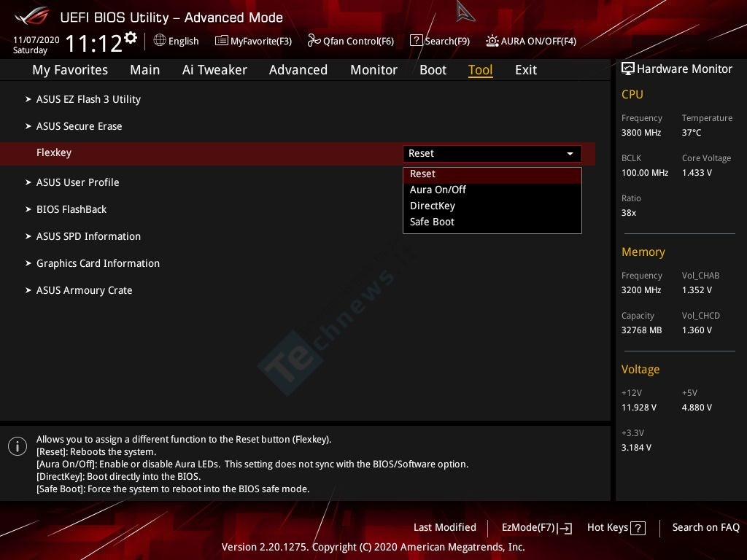The height and width of the screenshot is (560, 747).
Task: Click the Memory section heading
Action: tap(643, 252)
